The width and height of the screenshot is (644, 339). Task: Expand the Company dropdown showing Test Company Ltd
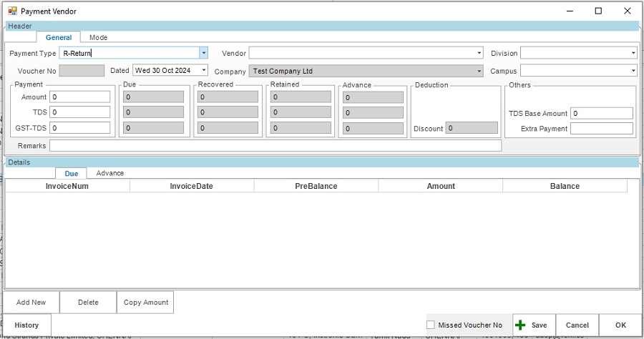coord(479,71)
